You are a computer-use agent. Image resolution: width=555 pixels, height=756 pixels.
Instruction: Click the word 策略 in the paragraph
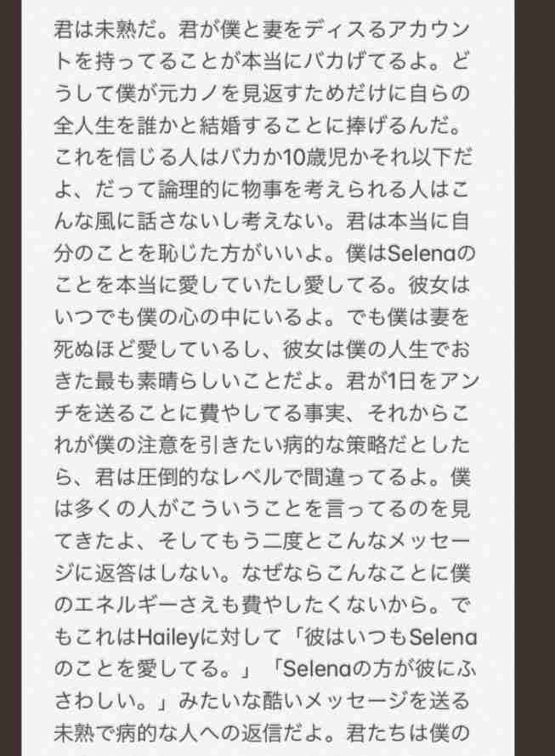tap(366, 445)
